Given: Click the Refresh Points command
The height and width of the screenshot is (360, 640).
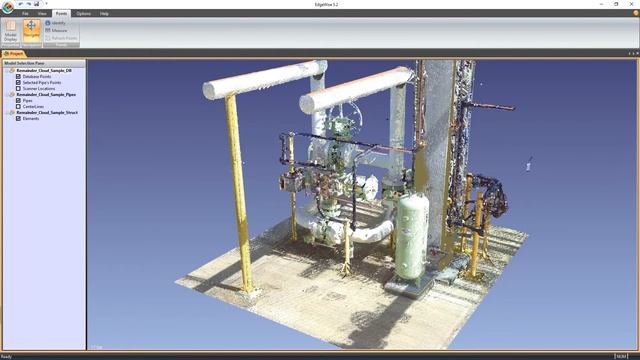Looking at the screenshot, I should tap(61, 38).
